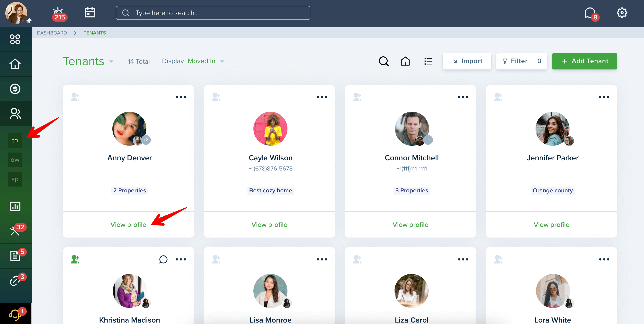This screenshot has height=324, width=644.
Task: Switch to list view icon
Action: pos(428,61)
